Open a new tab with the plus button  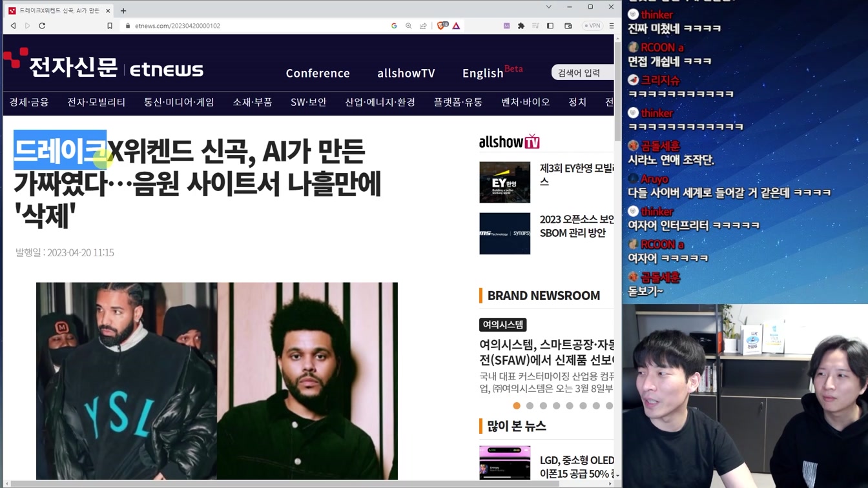click(x=123, y=10)
